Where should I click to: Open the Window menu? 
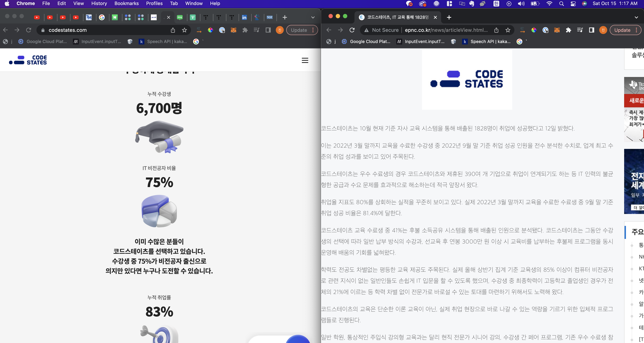click(x=194, y=3)
